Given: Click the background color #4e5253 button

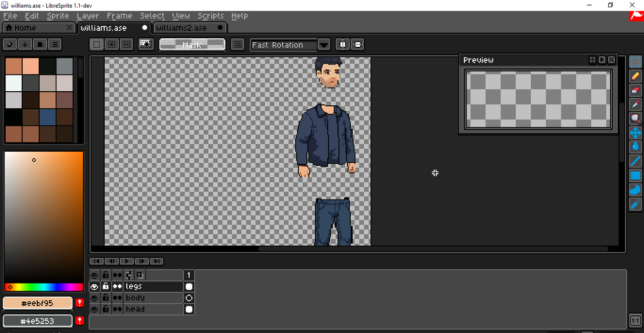Looking at the screenshot, I should tap(38, 321).
